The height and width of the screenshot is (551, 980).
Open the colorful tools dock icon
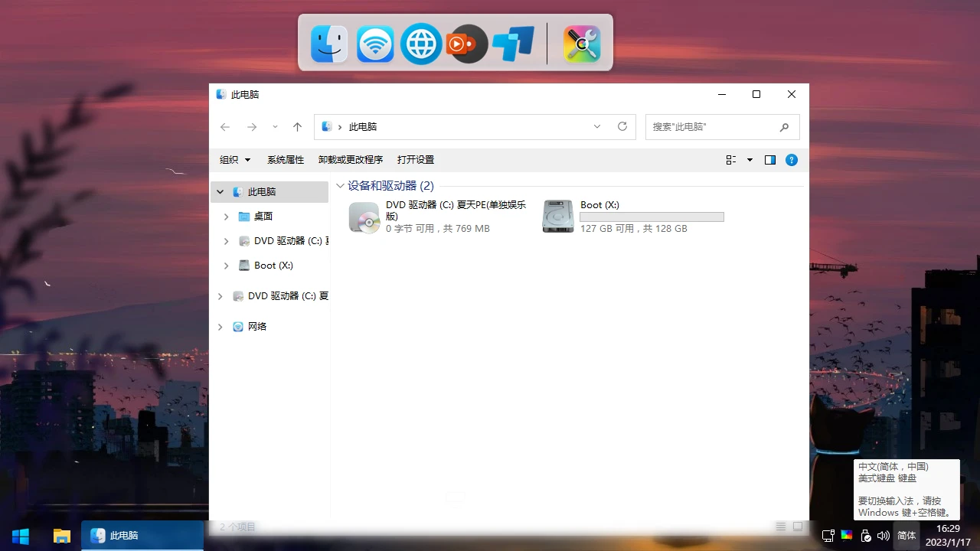pyautogui.click(x=582, y=44)
